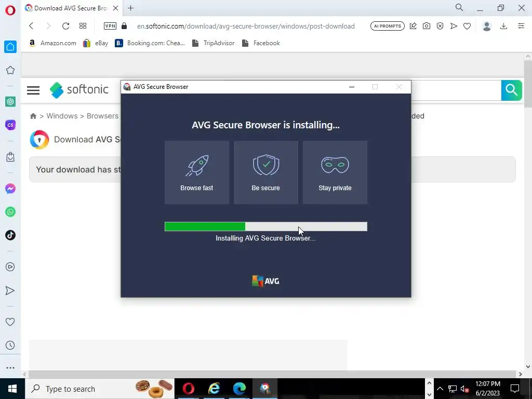Click the send-to-flow arrow in address bar
Viewport: 532px width, 399px height.
tap(454, 26)
